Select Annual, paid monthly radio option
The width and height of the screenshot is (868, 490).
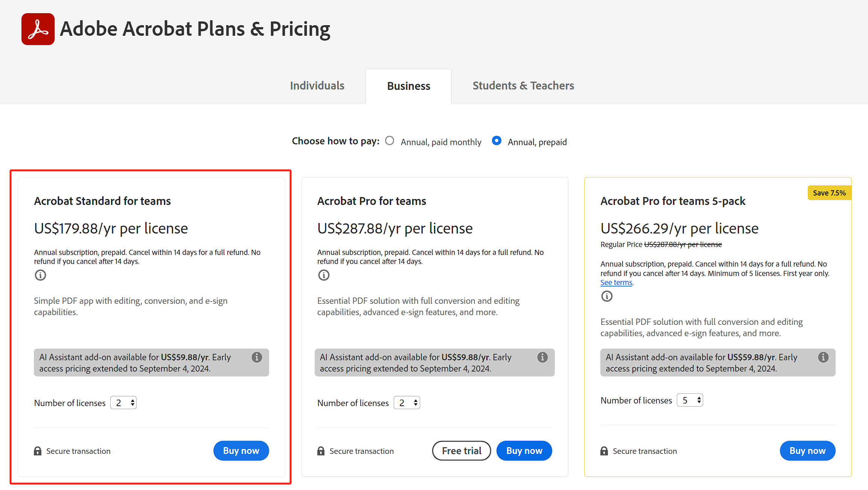390,141
